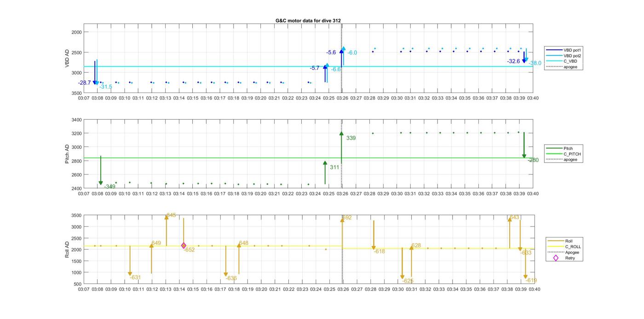This screenshot has height=319, width=644.
Task: Select the "C_ROLL" legend entry
Action: (564, 247)
